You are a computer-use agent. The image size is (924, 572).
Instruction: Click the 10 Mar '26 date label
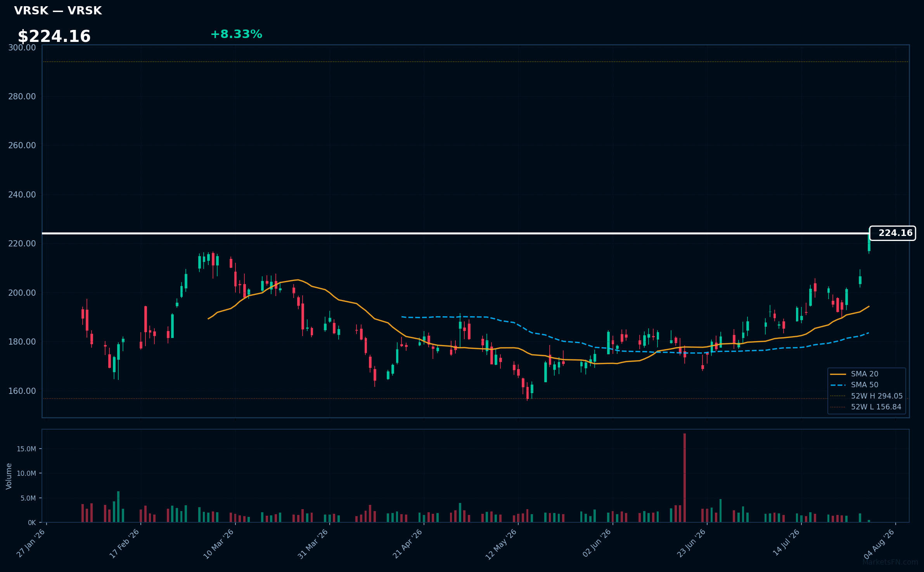[x=219, y=543]
